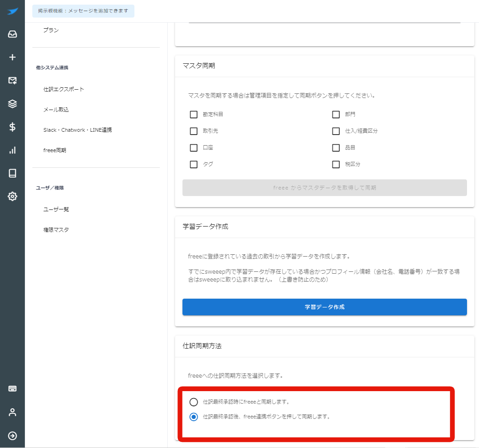479x448 pixels.
Task: Check the 仕入/経費区分 checkbox
Action: [336, 131]
